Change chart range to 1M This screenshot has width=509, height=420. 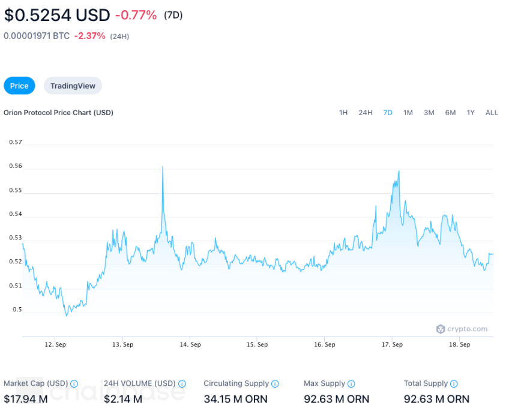[408, 113]
